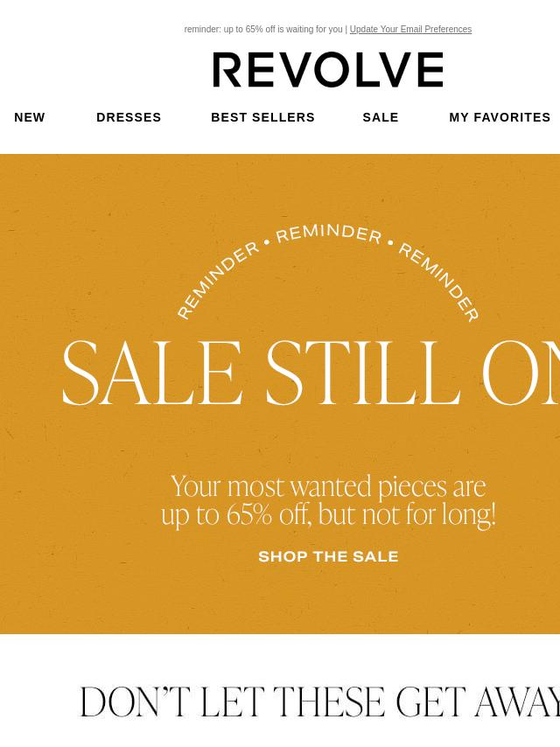Click the 'Your most wanted pieces are' line

pyautogui.click(x=328, y=486)
